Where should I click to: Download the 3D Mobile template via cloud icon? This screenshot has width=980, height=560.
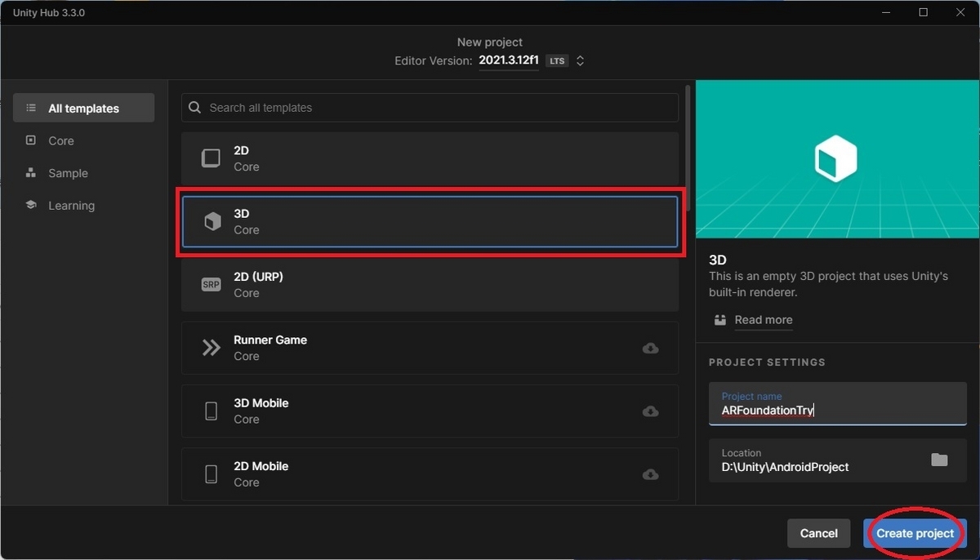click(651, 411)
